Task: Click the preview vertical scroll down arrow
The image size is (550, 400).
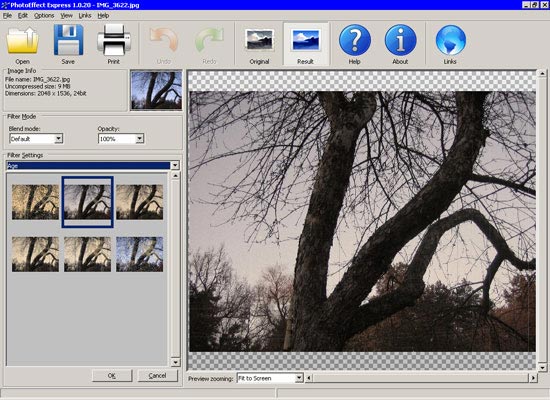Action: click(x=542, y=367)
